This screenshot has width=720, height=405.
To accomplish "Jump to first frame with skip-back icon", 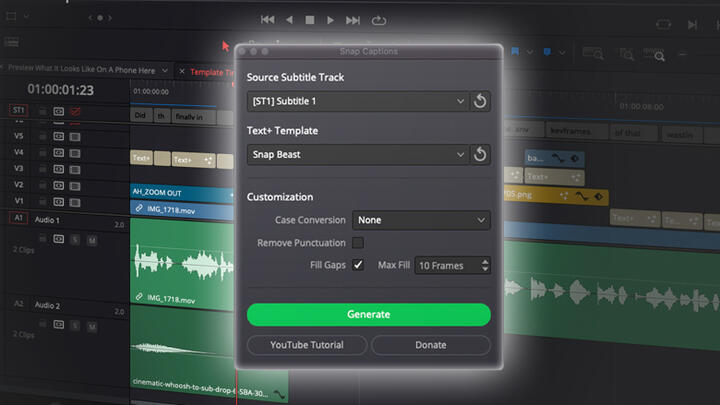I will (x=267, y=19).
